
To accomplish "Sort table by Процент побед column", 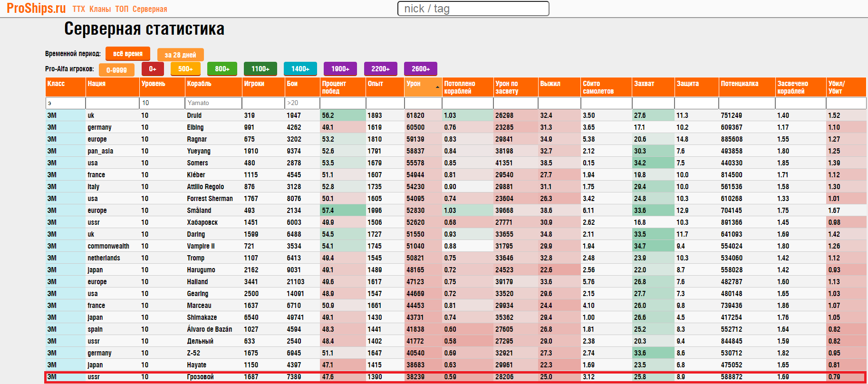I will click(343, 87).
